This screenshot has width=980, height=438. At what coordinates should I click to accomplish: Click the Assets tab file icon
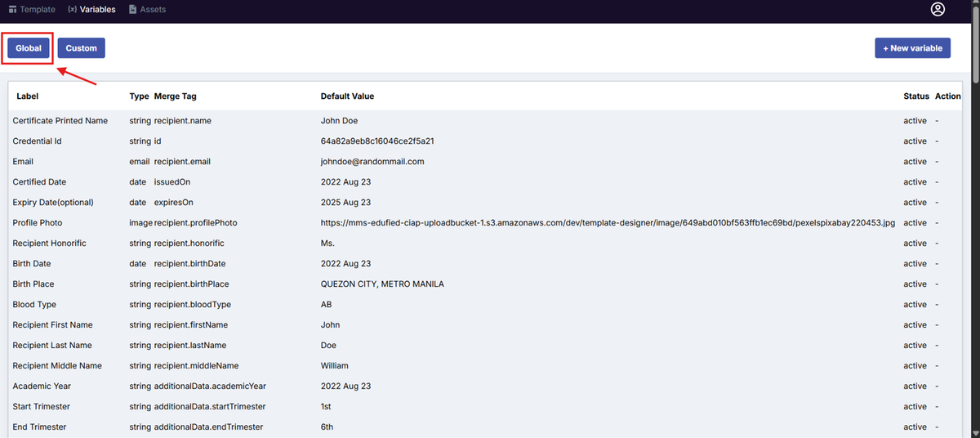pos(132,10)
